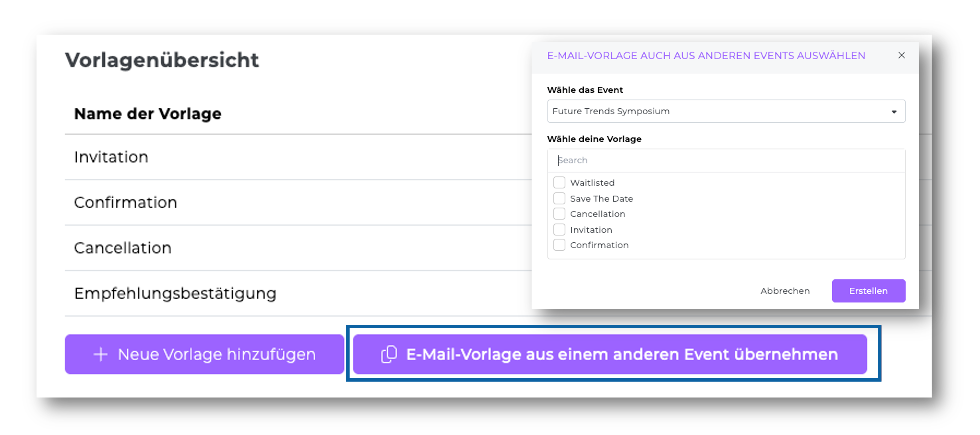
Task: Enable the Cancellation template checkbox
Action: tap(559, 214)
